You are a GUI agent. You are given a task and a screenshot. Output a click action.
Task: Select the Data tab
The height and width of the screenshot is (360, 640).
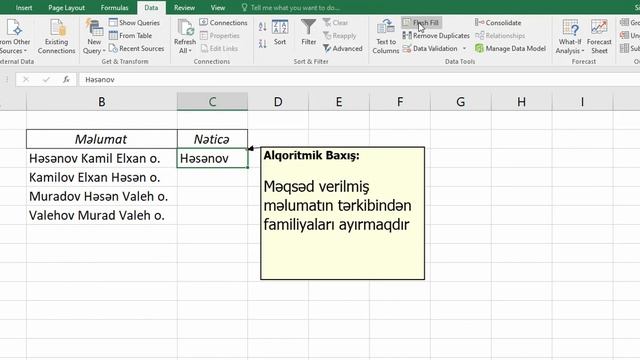(151, 8)
